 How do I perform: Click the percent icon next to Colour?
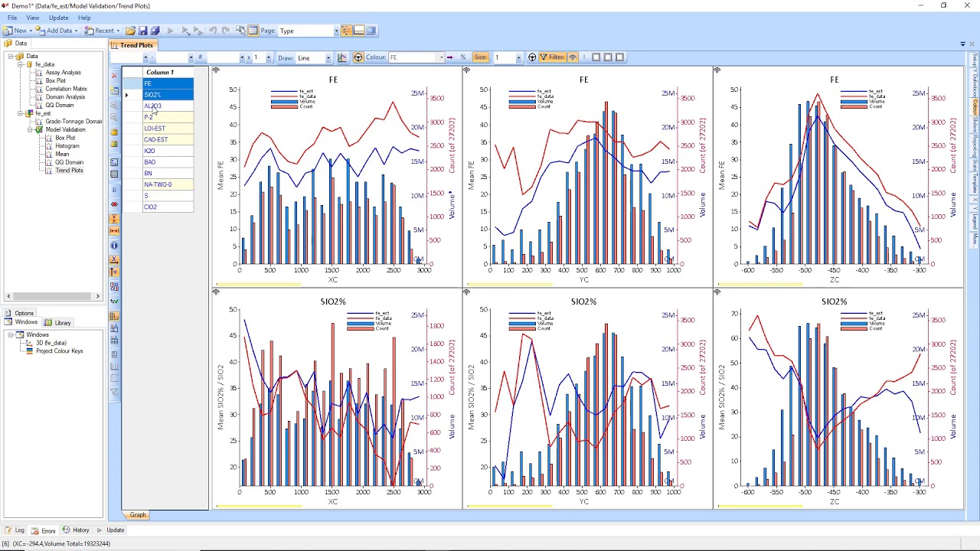(x=462, y=57)
